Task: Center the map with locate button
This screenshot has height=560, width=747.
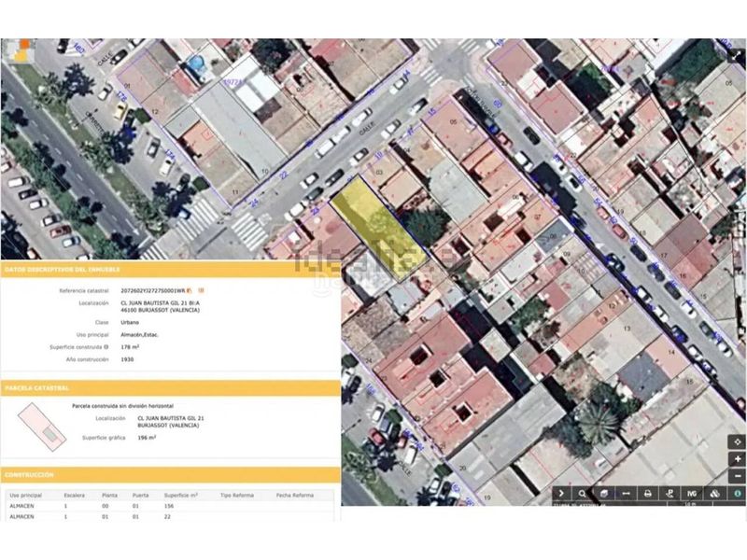Action: pyautogui.click(x=737, y=441)
